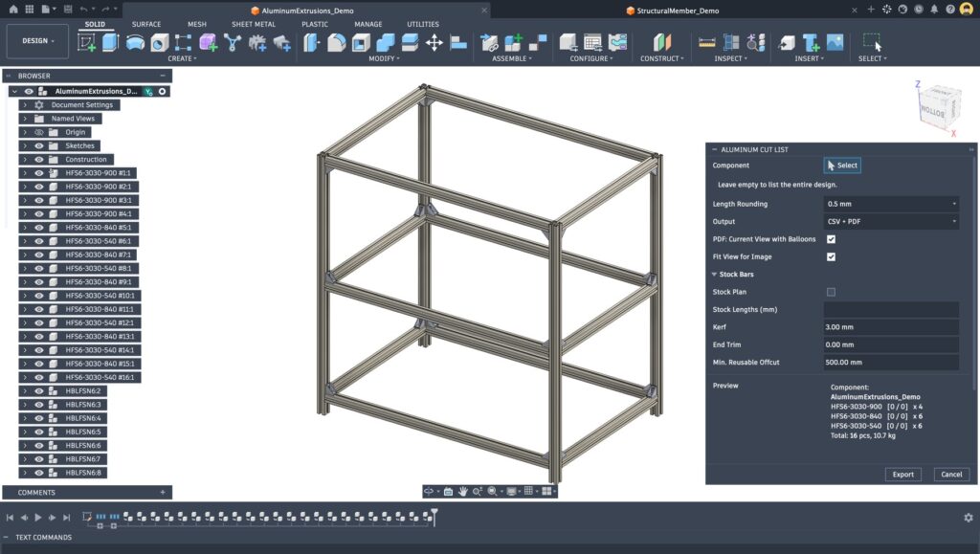
Task: Select the Revolve tool icon
Action: [135, 42]
